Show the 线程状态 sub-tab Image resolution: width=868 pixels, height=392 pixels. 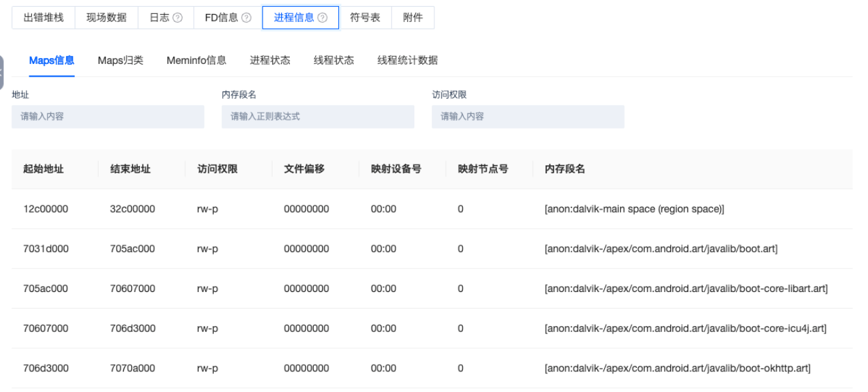334,61
